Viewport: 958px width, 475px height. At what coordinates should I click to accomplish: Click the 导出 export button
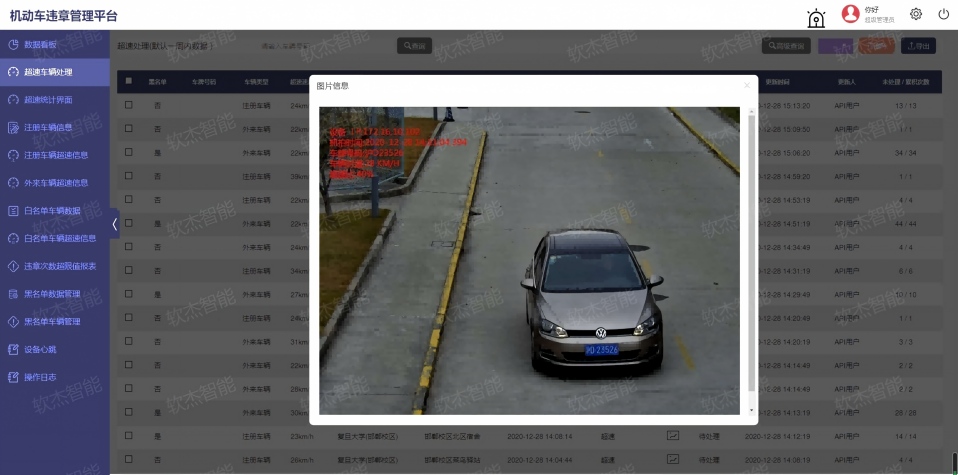click(x=918, y=46)
